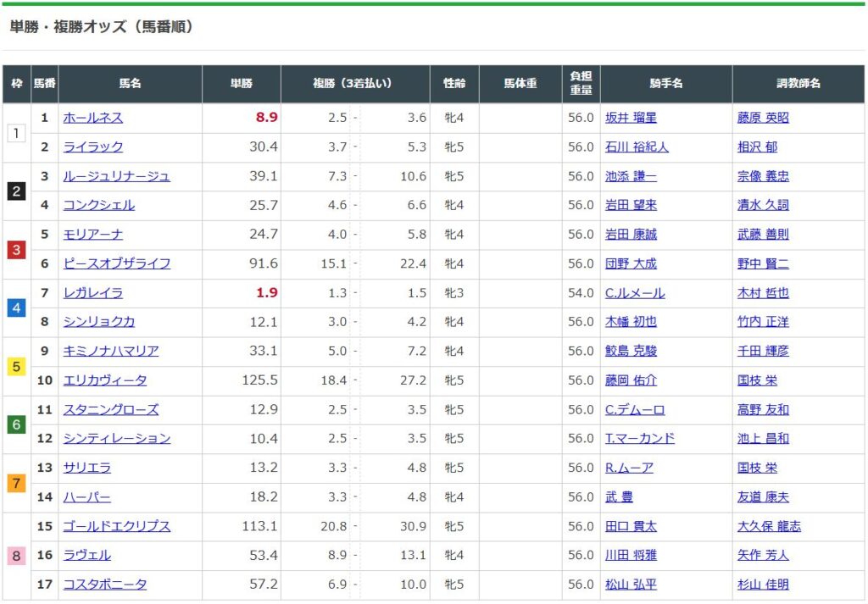This screenshot has width=868, height=604.
Task: Open jockey link 坂井 瑠星
Action: 631,118
